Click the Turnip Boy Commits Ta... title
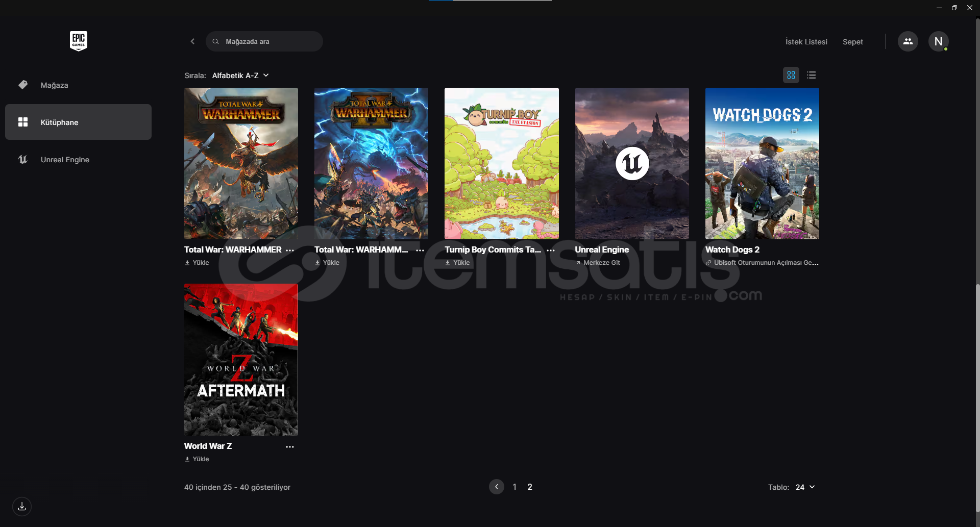This screenshot has height=527, width=980. [x=493, y=249]
